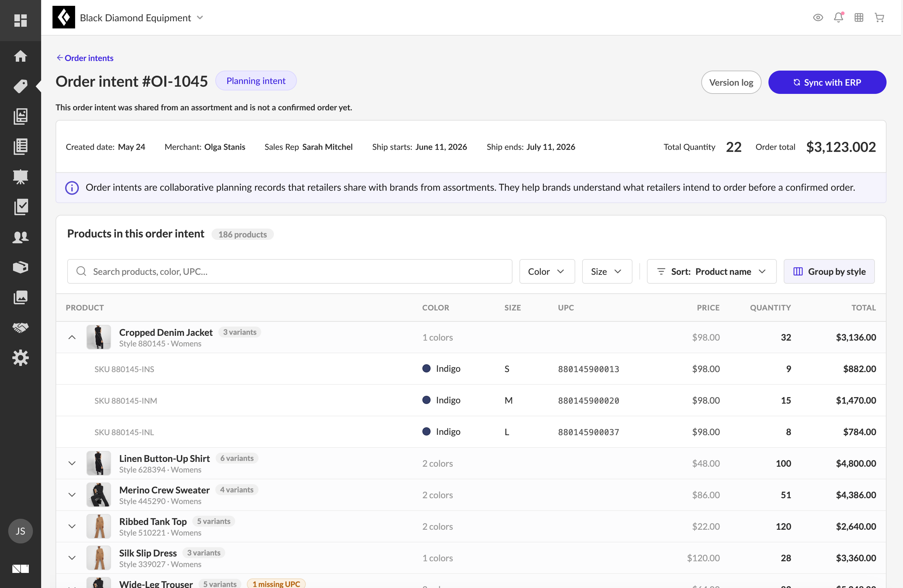The height and width of the screenshot is (588, 903).
Task: Click Indigo swatch for SKU 880145-INL
Action: point(426,431)
